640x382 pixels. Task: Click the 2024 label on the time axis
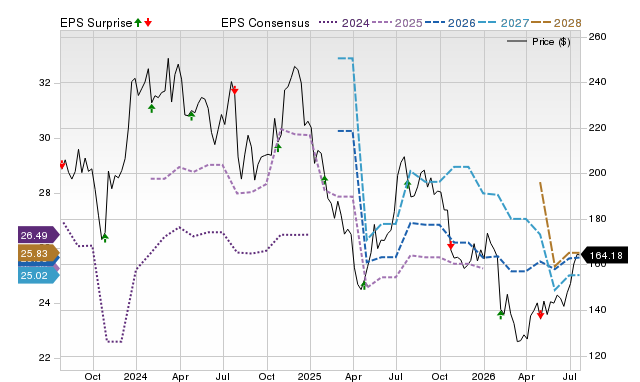click(x=136, y=376)
